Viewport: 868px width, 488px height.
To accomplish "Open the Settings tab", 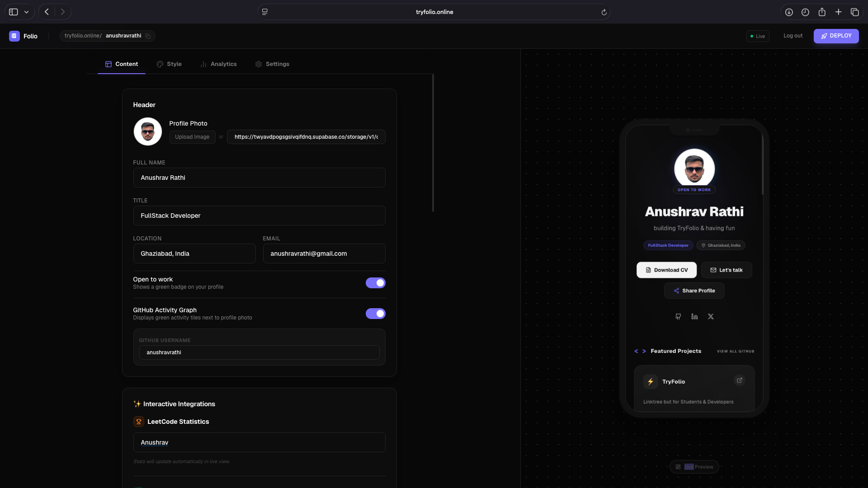I will coord(272,64).
